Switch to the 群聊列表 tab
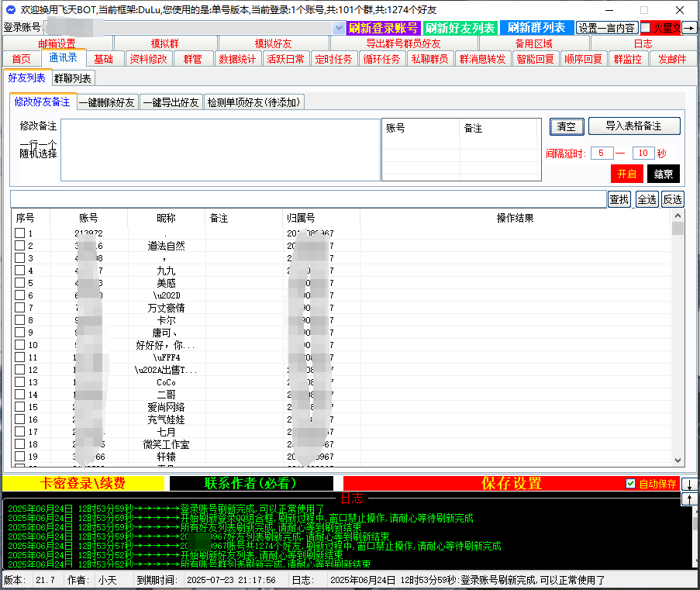The image size is (700, 590). 73,78
